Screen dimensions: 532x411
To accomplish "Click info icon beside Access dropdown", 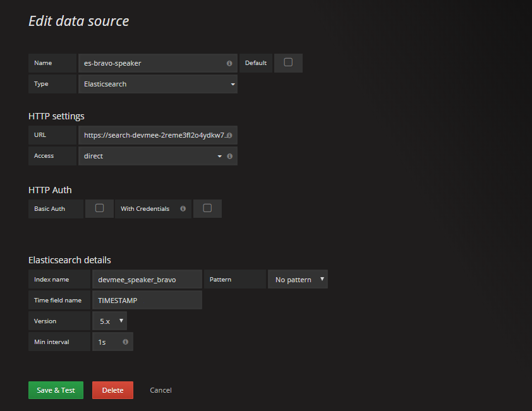I will (229, 156).
